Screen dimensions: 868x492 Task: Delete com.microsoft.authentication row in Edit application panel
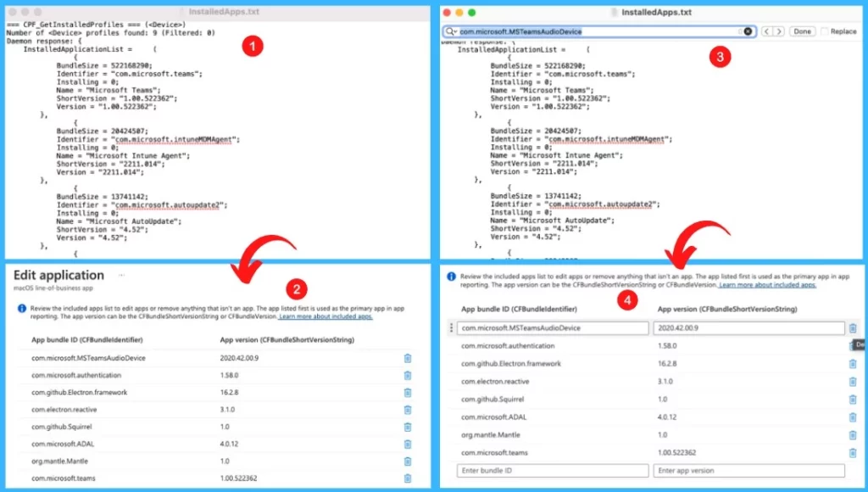pyautogui.click(x=408, y=376)
